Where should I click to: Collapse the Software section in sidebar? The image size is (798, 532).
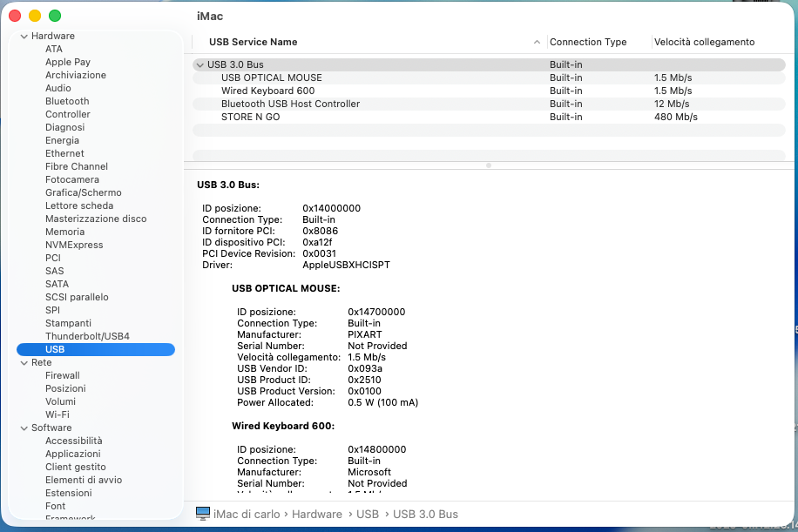pyautogui.click(x=24, y=428)
